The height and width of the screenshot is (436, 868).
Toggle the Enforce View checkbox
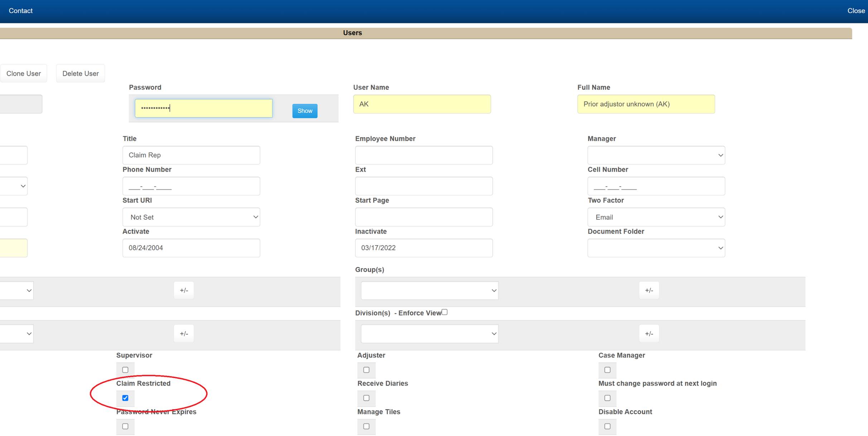click(444, 312)
